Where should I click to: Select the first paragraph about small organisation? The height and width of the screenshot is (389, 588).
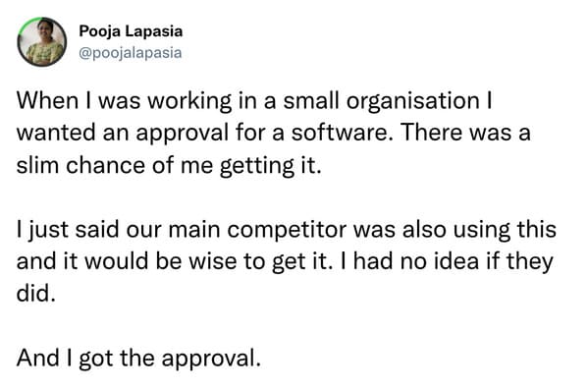(x=273, y=133)
